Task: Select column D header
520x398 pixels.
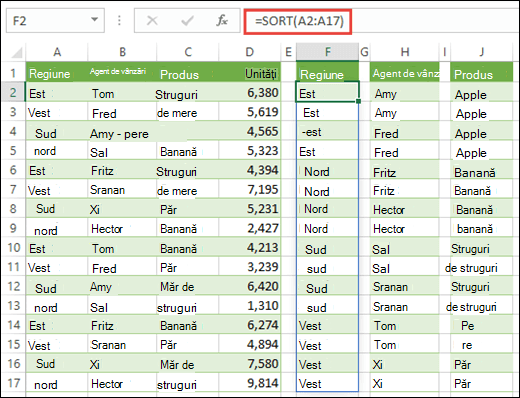Action: [x=250, y=52]
